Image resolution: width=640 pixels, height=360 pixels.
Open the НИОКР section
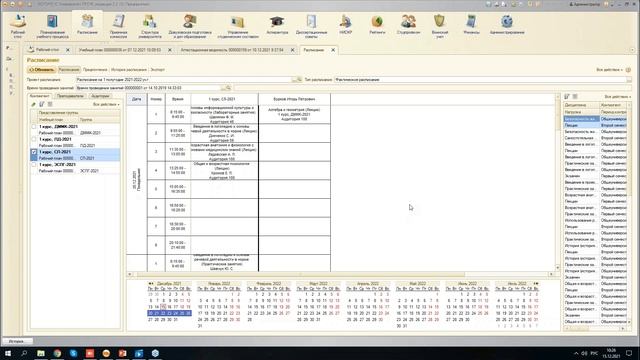click(345, 24)
